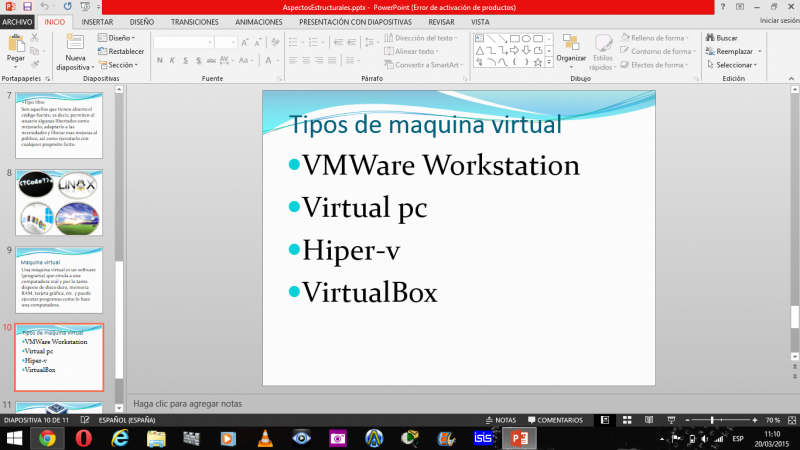Switch to the REVISAR tab
Viewport: 800px width, 450px height.
click(x=441, y=22)
